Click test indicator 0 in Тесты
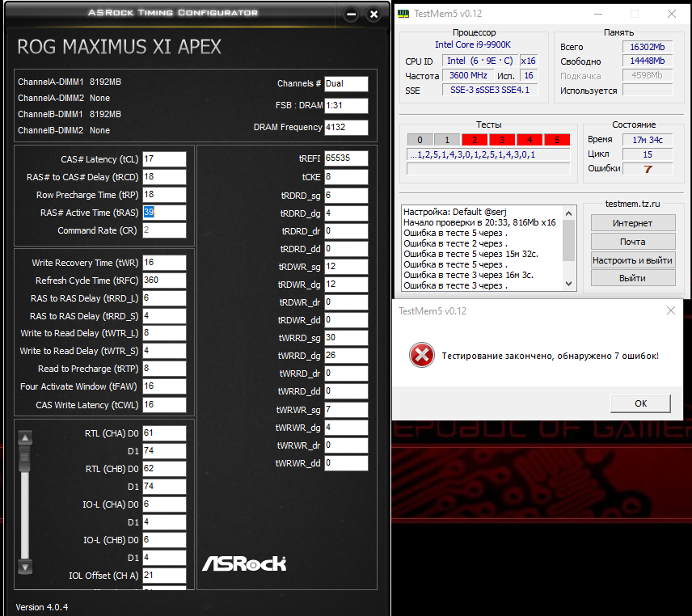692x616 pixels. click(420, 140)
